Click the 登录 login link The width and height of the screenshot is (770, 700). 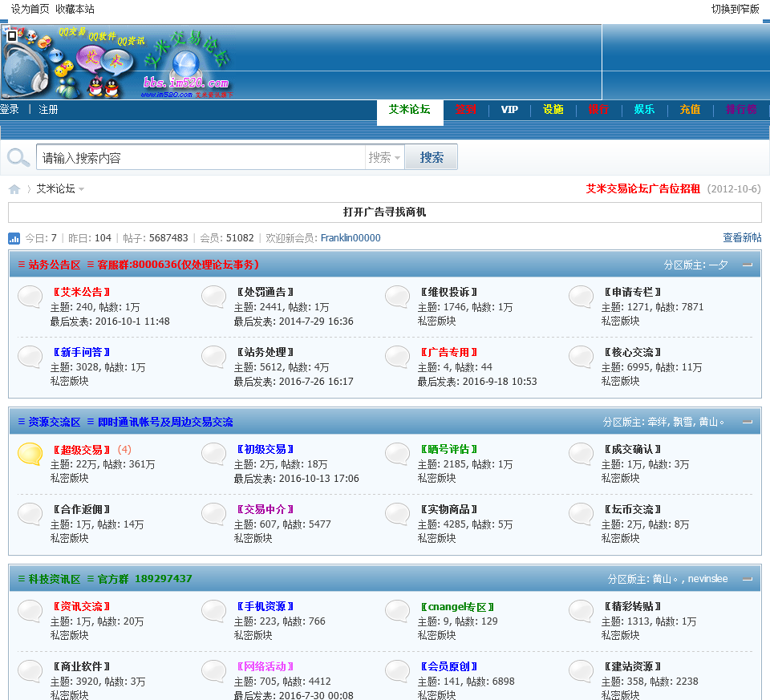(x=10, y=110)
